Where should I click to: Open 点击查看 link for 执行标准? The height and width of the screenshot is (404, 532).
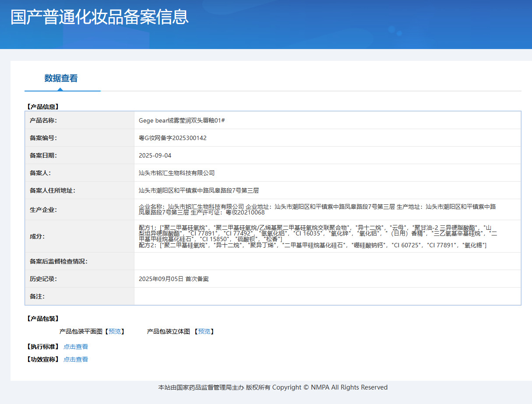coord(76,347)
